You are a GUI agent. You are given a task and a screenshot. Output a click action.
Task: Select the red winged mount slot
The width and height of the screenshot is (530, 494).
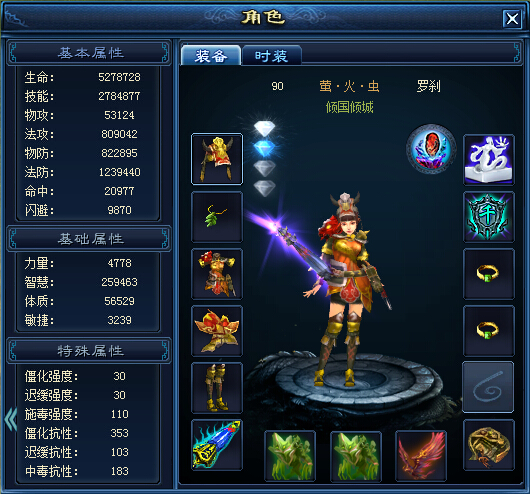pos(421,456)
